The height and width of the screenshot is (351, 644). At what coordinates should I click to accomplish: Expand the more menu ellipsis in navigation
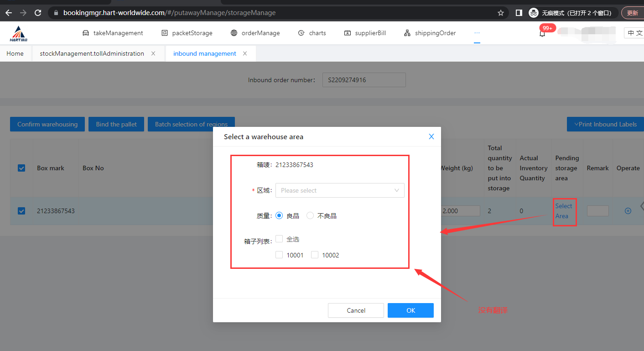[x=477, y=33]
